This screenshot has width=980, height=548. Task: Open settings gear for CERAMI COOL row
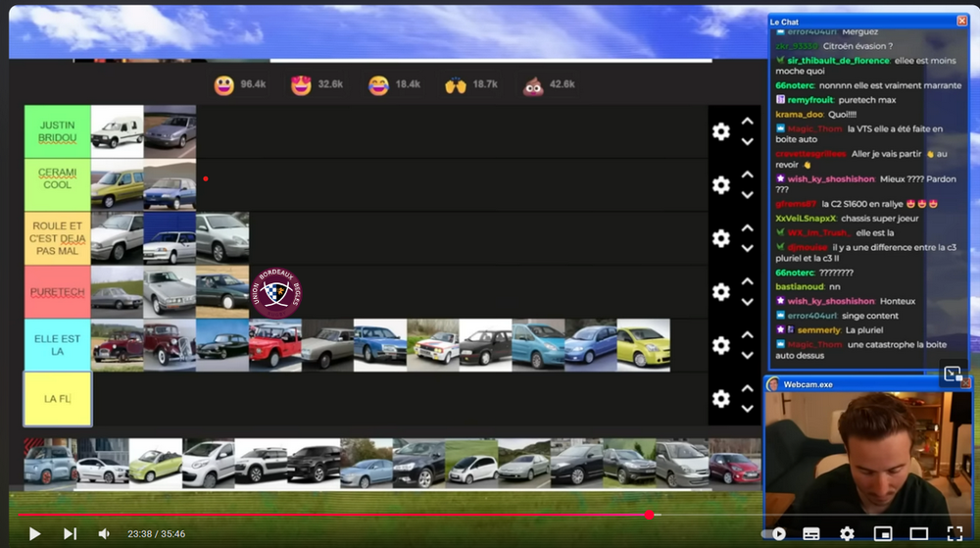pyautogui.click(x=721, y=185)
